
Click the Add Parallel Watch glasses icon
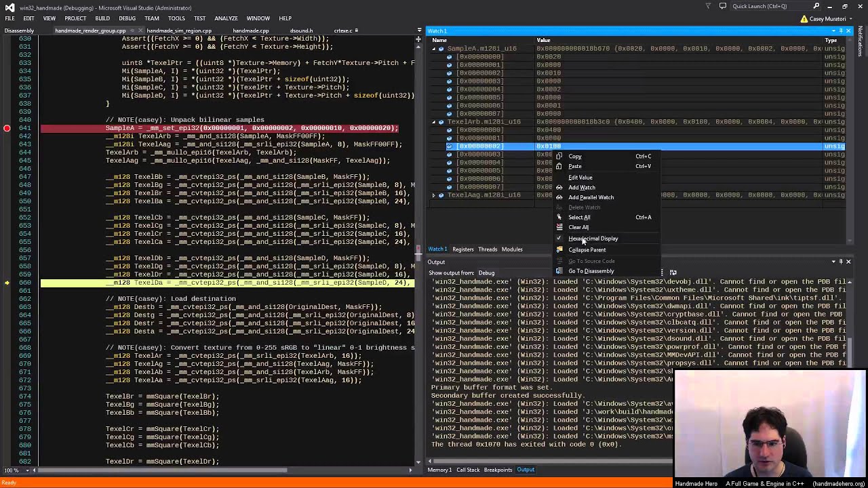tap(559, 197)
